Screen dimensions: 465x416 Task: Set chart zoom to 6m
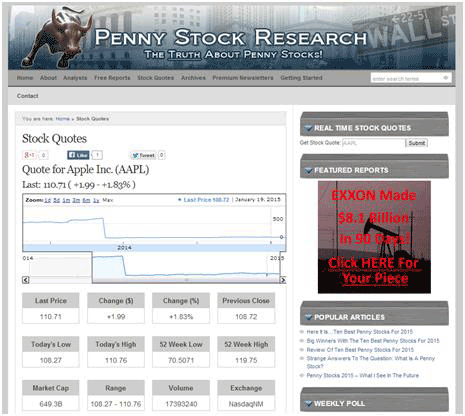86,200
